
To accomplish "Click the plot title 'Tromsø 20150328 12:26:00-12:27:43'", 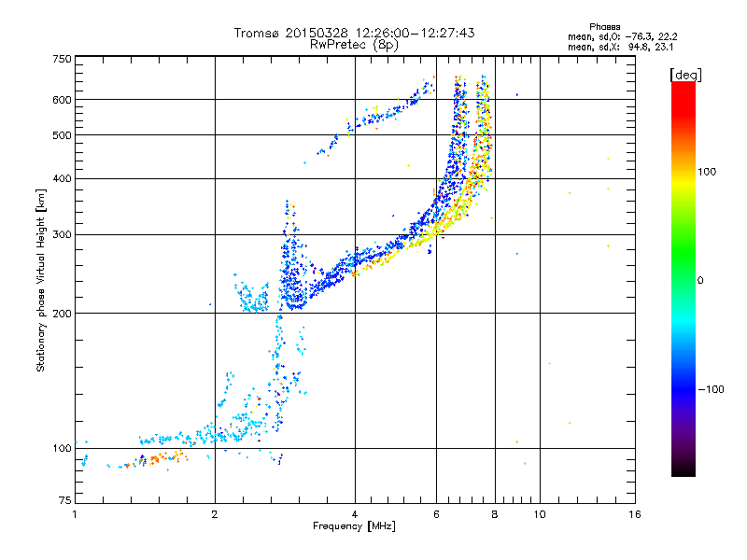I will 354,33.
